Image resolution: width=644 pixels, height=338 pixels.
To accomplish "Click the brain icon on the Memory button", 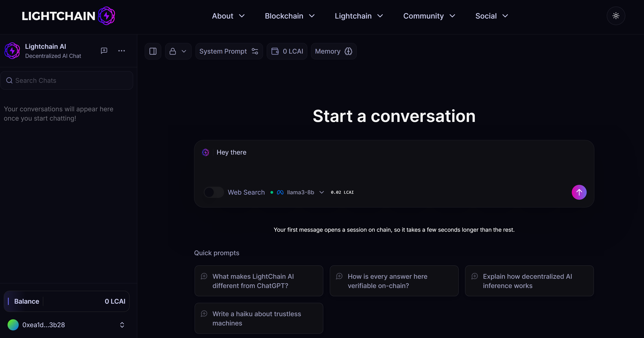I will [x=348, y=51].
